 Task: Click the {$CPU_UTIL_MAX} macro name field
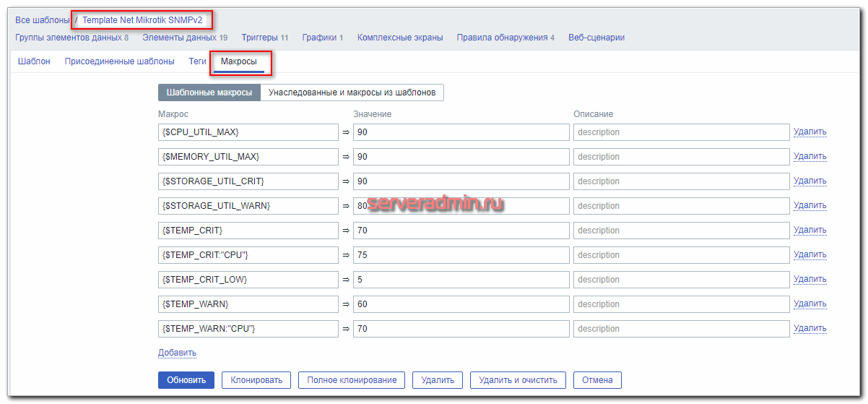point(248,132)
